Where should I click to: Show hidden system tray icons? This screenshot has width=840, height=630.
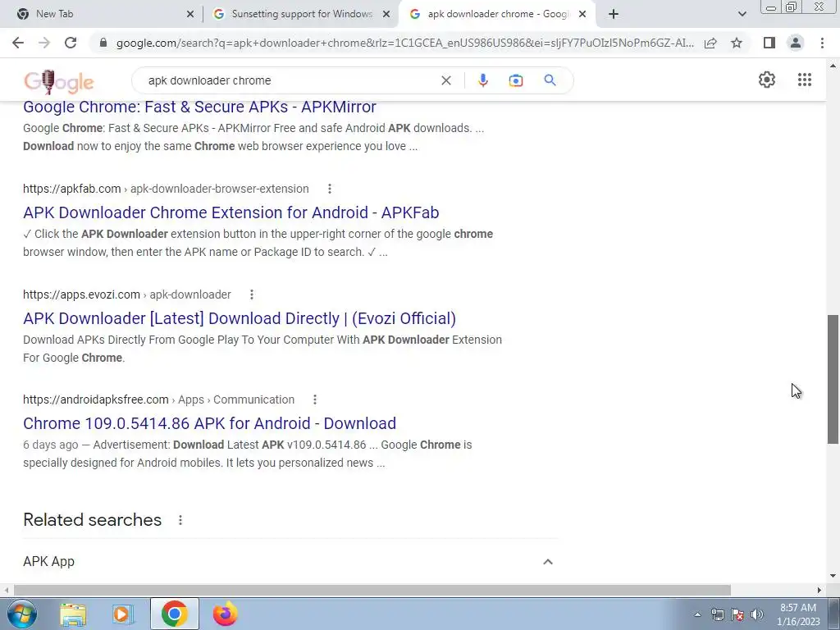pos(697,615)
